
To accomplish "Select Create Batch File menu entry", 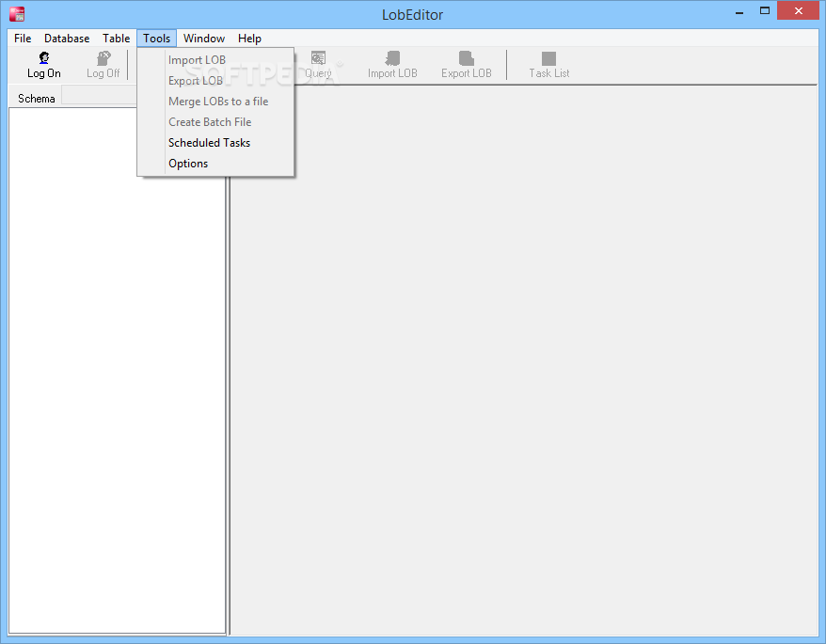I will point(215,122).
